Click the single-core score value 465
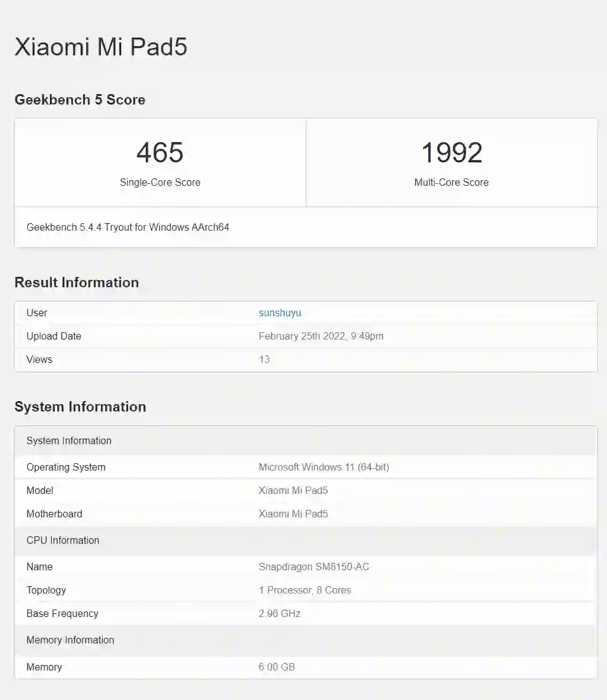Viewport: 607px width, 700px height. pos(160,153)
